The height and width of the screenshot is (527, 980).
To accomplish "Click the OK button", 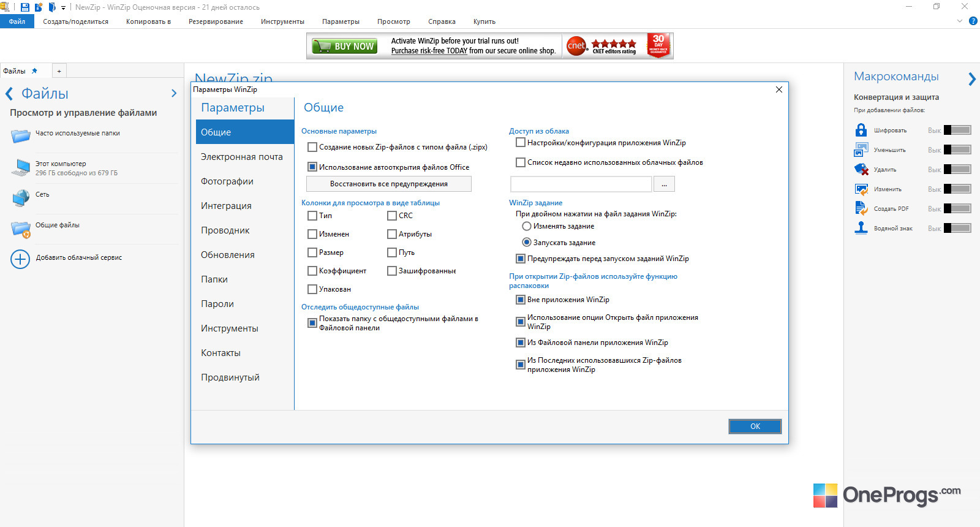I will point(755,426).
